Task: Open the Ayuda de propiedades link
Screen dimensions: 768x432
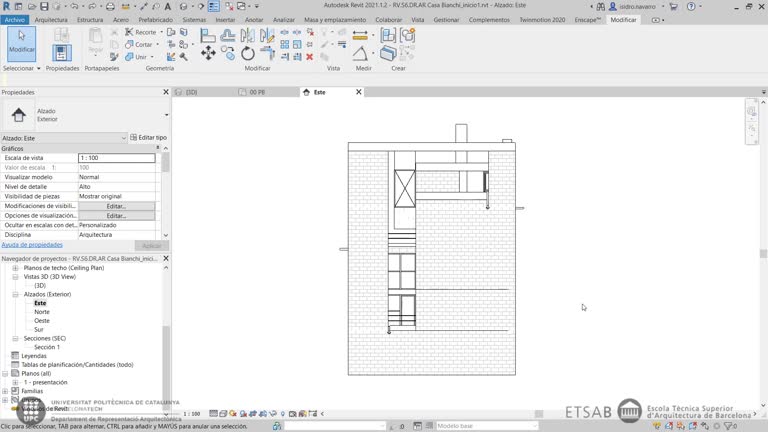Action: [32, 245]
